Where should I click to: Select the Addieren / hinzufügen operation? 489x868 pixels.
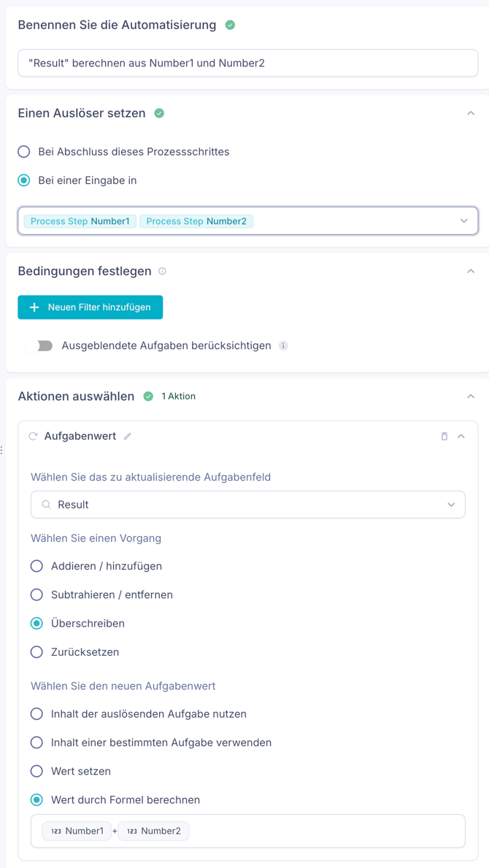[x=36, y=566]
